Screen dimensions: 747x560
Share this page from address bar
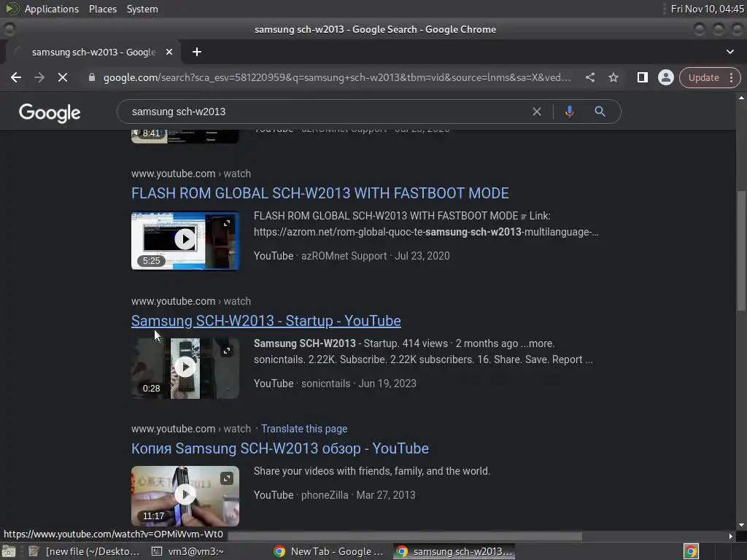point(589,77)
